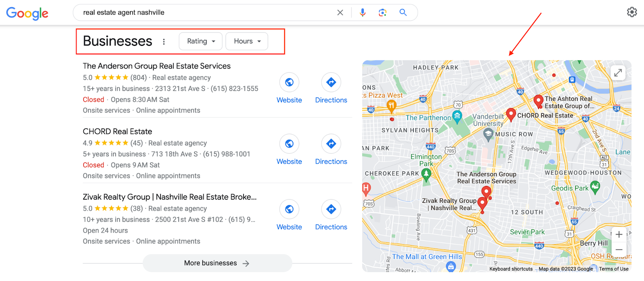Show More businesses

point(217,263)
